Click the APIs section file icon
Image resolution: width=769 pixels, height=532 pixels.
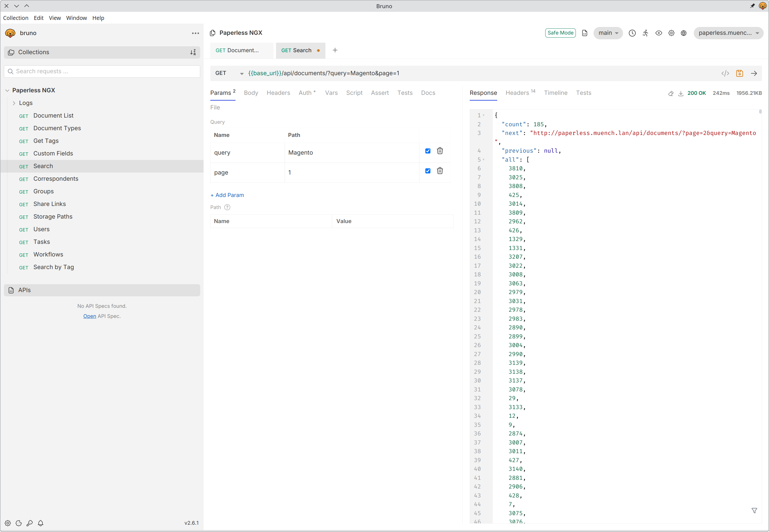pyautogui.click(x=11, y=290)
